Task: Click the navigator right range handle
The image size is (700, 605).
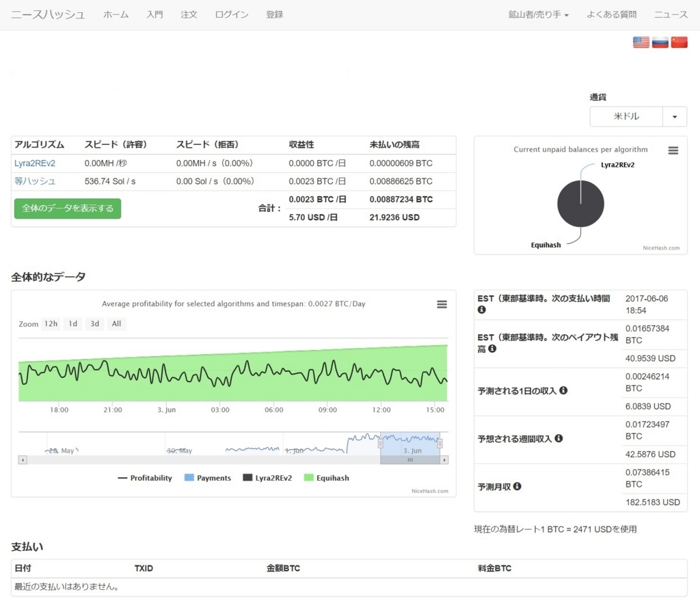Action: (x=440, y=444)
